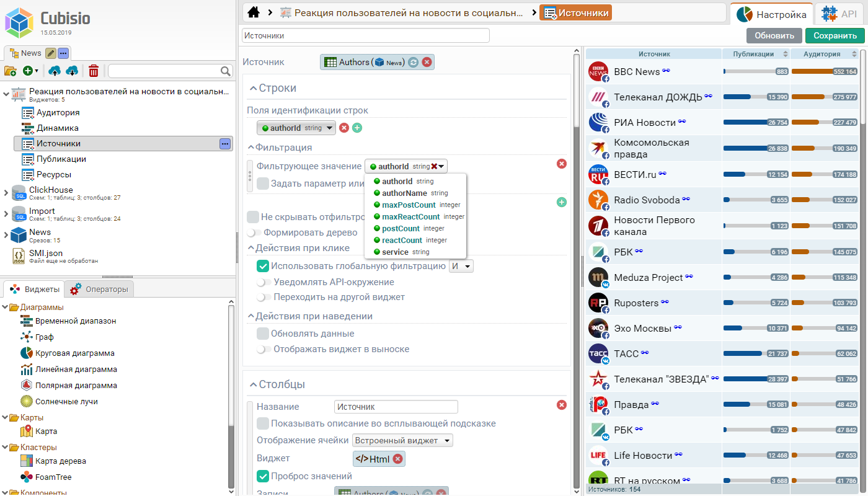This screenshot has height=496, width=868.
Task: Click the 'Сохранить' button
Action: (835, 35)
